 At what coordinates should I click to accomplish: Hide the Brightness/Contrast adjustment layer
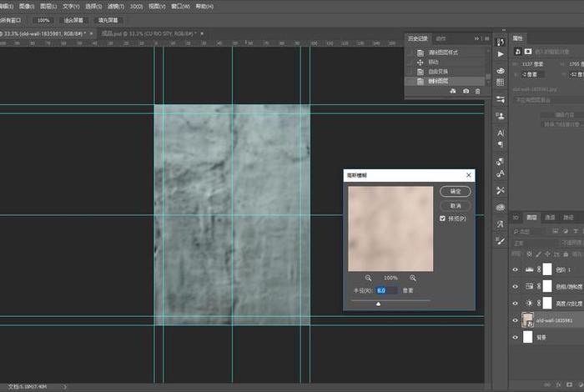coord(516,304)
